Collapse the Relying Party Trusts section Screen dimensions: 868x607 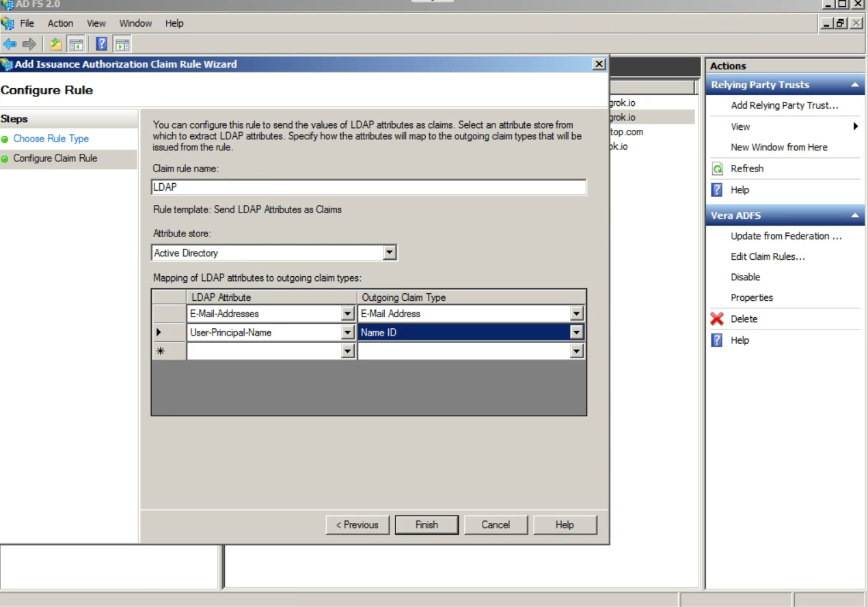tap(855, 85)
